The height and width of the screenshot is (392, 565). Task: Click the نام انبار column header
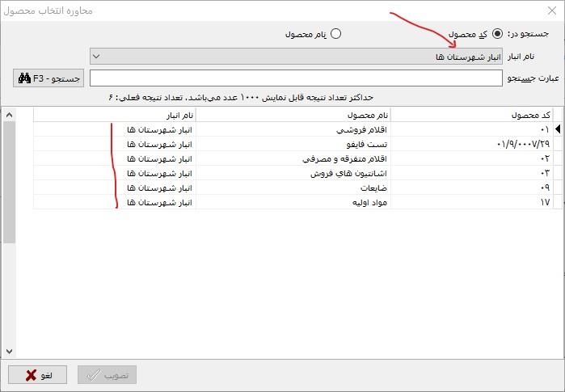(x=115, y=115)
